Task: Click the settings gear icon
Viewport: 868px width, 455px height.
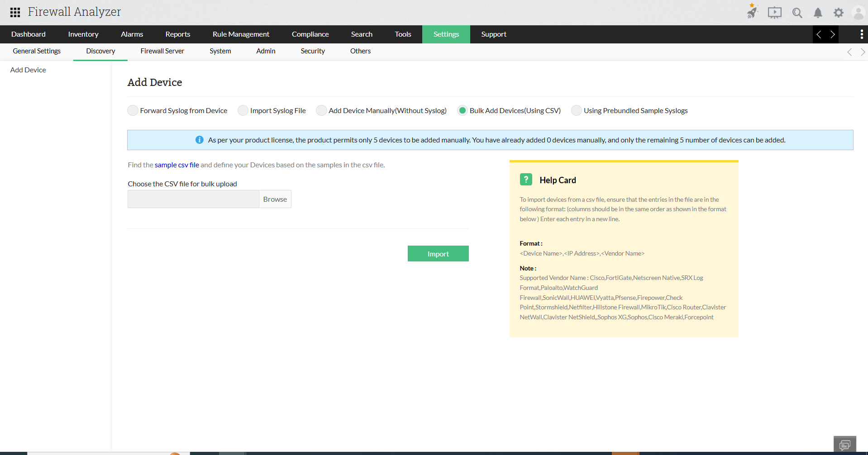Action: pos(839,13)
